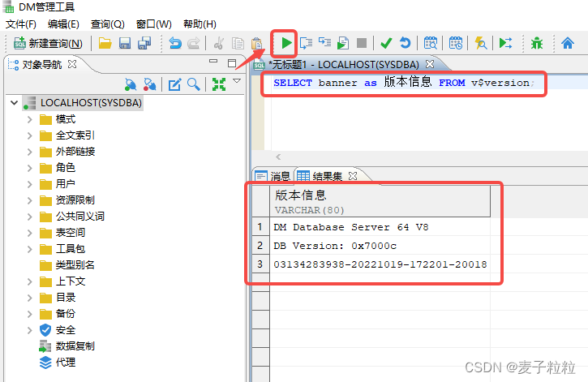Expand the 工具包 folder
This screenshot has height=382, width=588.
(30, 249)
